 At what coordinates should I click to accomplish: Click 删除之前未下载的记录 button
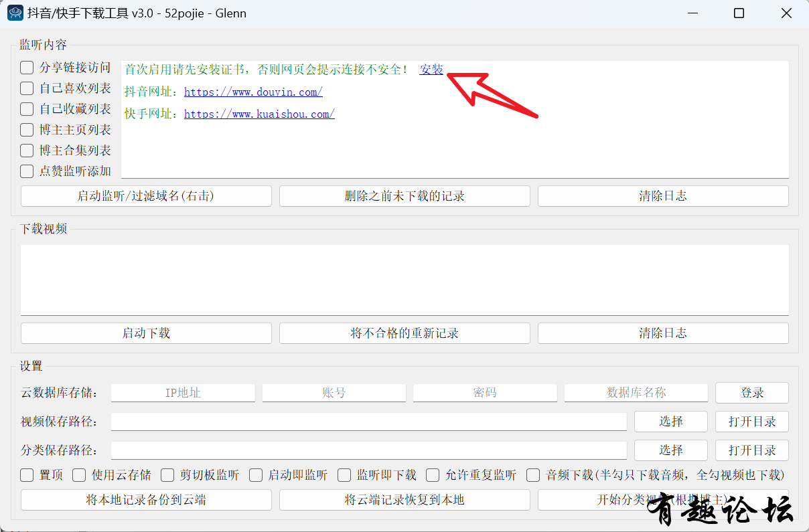coord(404,196)
